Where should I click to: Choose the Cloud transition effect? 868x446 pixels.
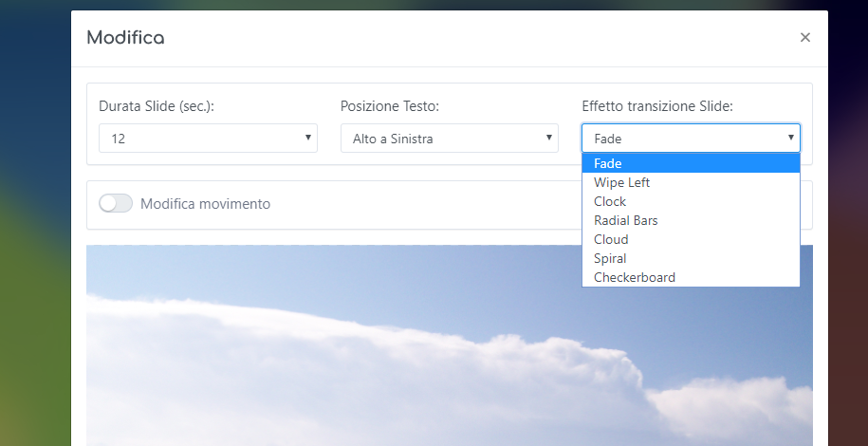[x=691, y=239]
